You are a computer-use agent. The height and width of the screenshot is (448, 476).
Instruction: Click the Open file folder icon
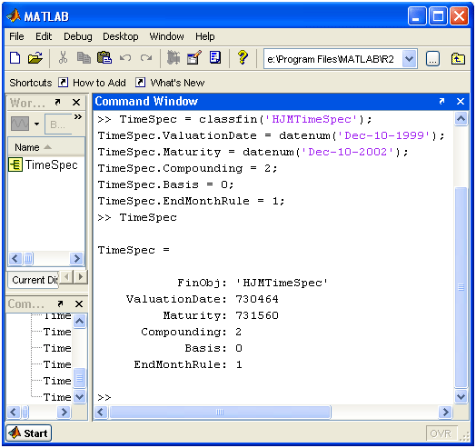35,58
